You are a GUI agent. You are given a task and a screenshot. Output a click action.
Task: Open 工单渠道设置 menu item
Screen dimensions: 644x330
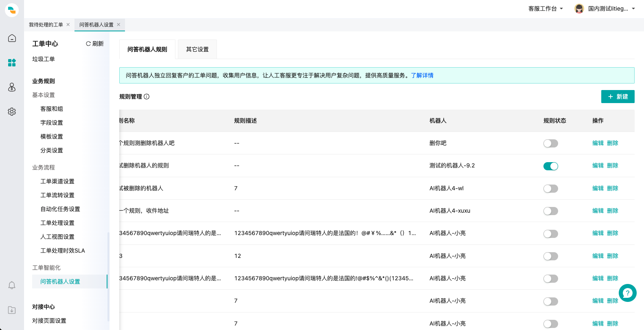(x=57, y=181)
